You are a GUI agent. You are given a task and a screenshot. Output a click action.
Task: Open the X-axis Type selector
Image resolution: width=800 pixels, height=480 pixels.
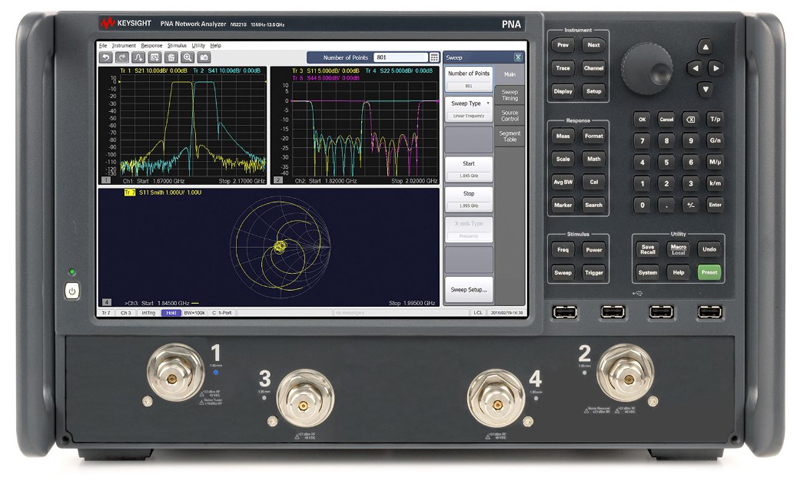coord(469,230)
